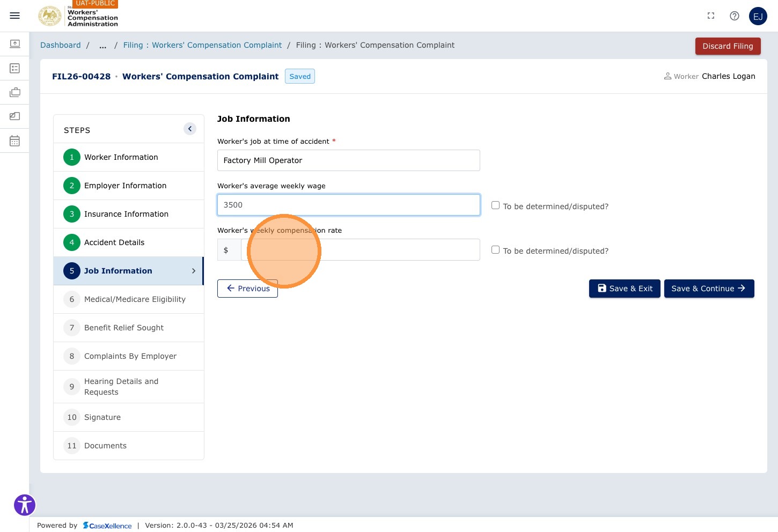Click the Previous button
This screenshot has width=778, height=532.
(247, 289)
